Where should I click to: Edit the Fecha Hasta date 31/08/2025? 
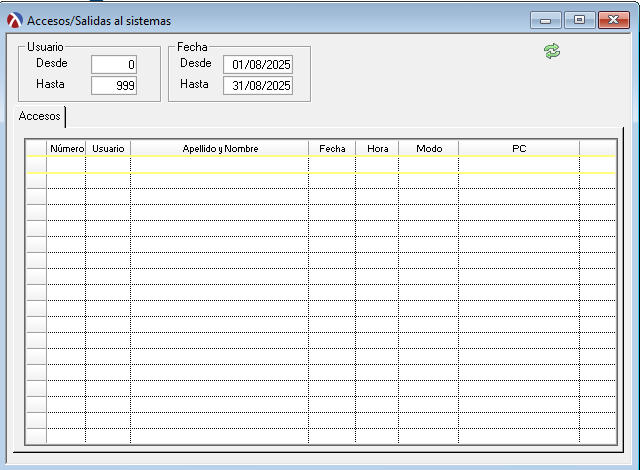pyautogui.click(x=258, y=85)
